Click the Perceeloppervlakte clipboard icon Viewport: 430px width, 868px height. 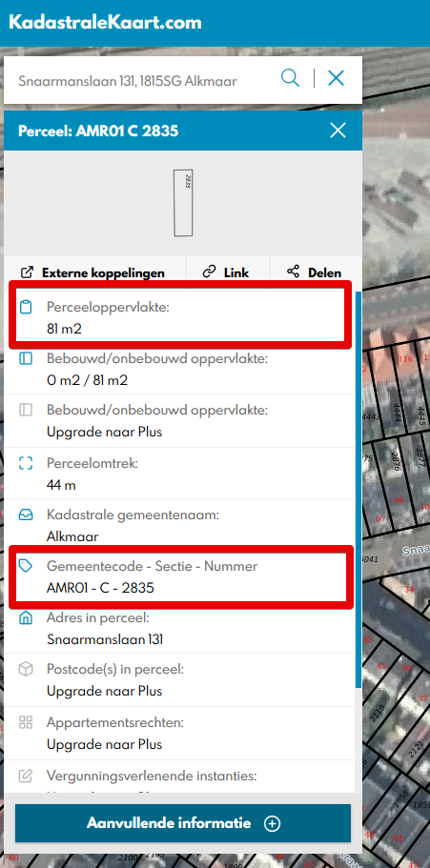pos(26,307)
